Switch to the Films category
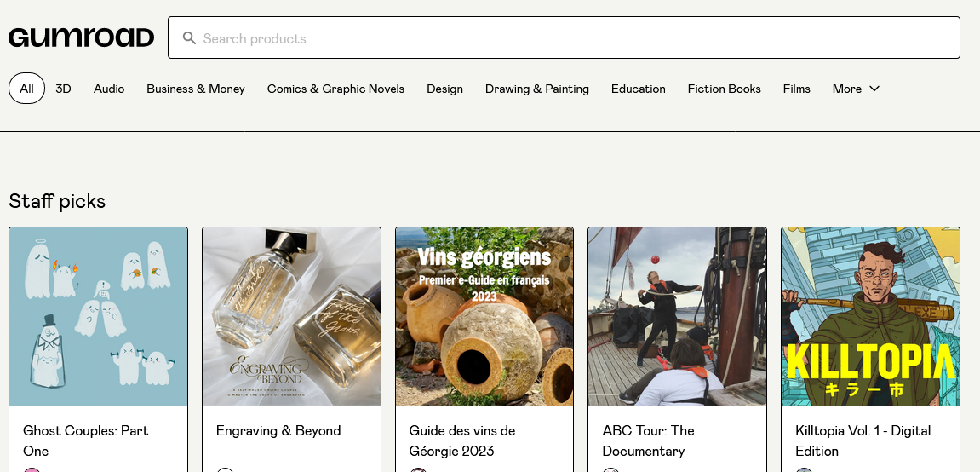The height and width of the screenshot is (472, 980). (x=796, y=89)
